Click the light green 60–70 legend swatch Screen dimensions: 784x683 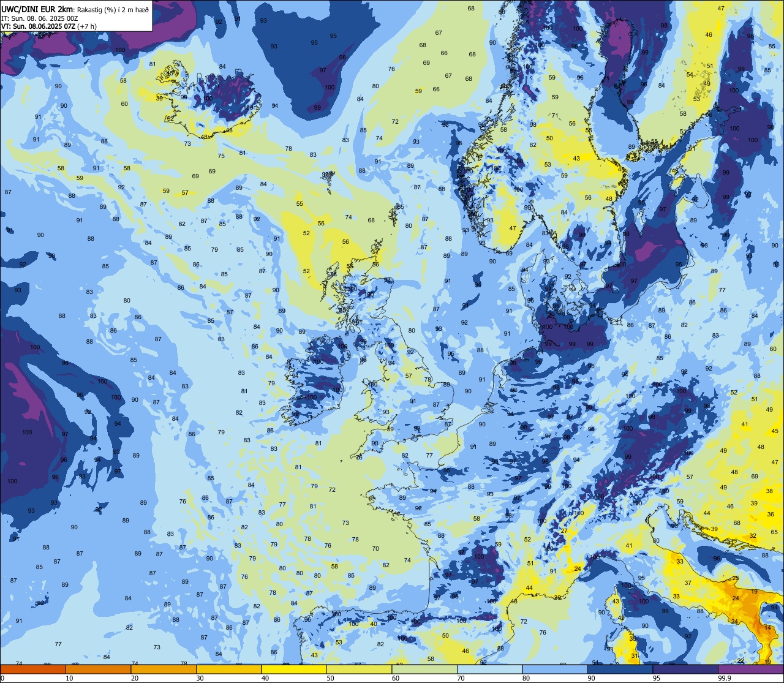point(424,670)
